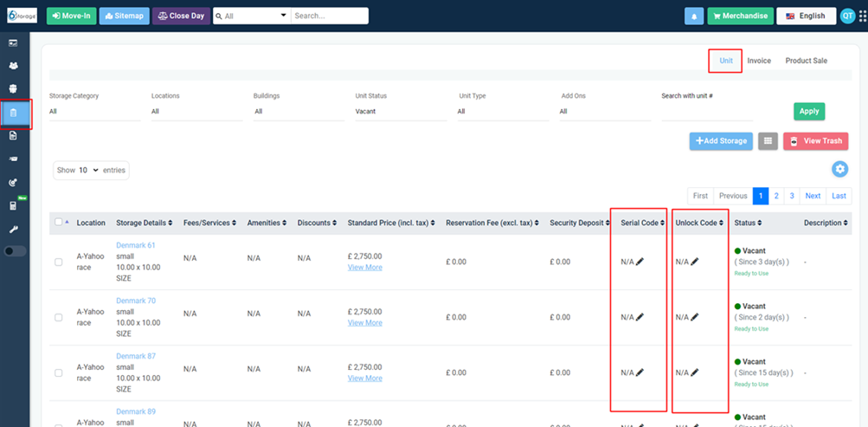The image size is (868, 427).
Task: Open the document reports icon in sidebar
Action: 13,136
